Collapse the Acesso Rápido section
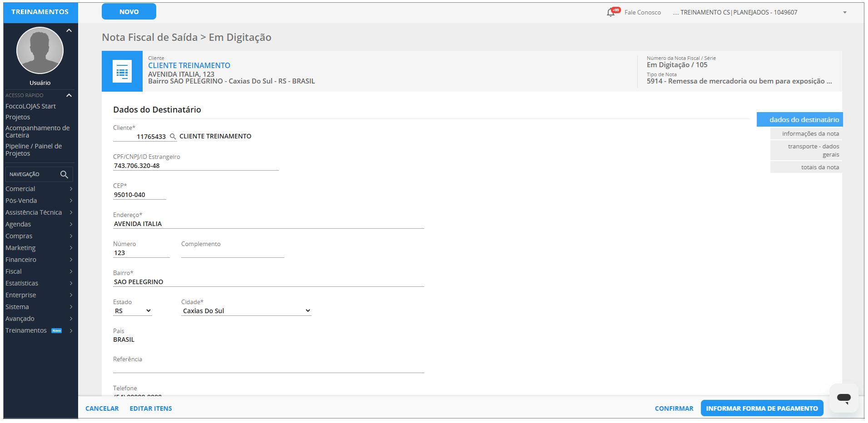Image resolution: width=868 pixels, height=423 pixels. pyautogui.click(x=69, y=95)
